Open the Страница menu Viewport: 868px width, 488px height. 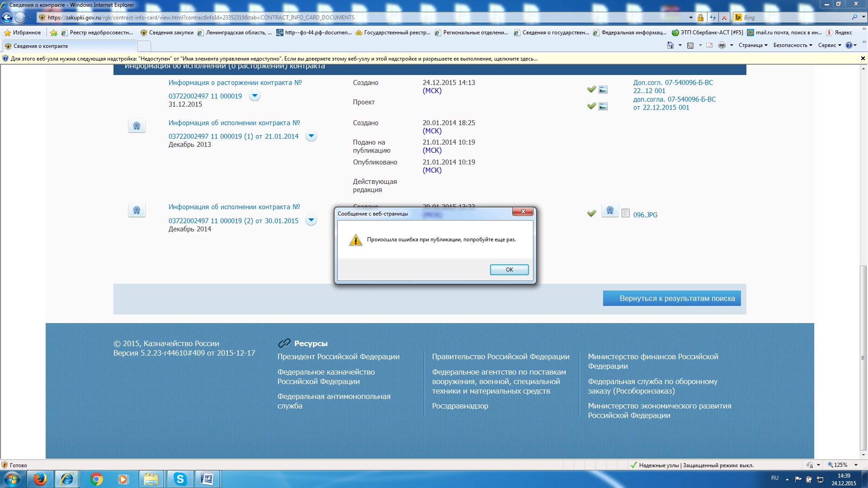(x=753, y=45)
